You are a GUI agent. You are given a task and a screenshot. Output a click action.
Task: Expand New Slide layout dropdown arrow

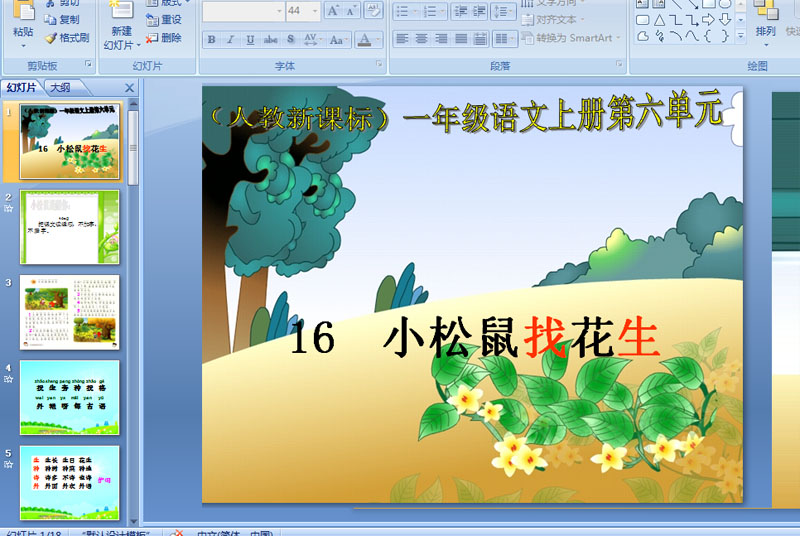pyautogui.click(x=138, y=45)
